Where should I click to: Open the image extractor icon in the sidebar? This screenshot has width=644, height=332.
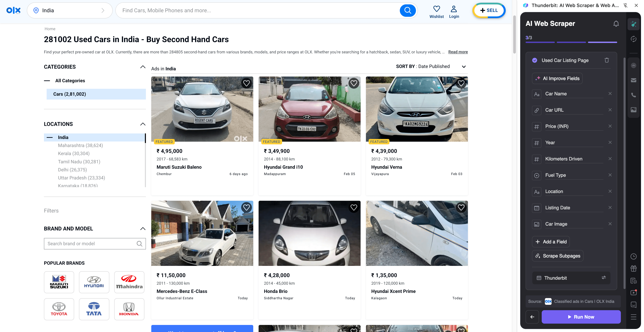[634, 110]
